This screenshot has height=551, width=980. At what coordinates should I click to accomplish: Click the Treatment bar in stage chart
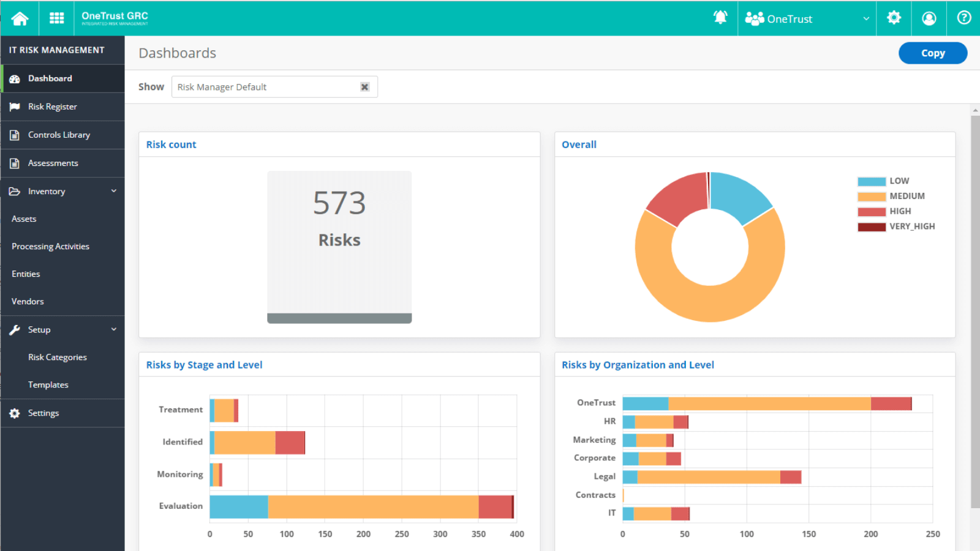pos(224,410)
